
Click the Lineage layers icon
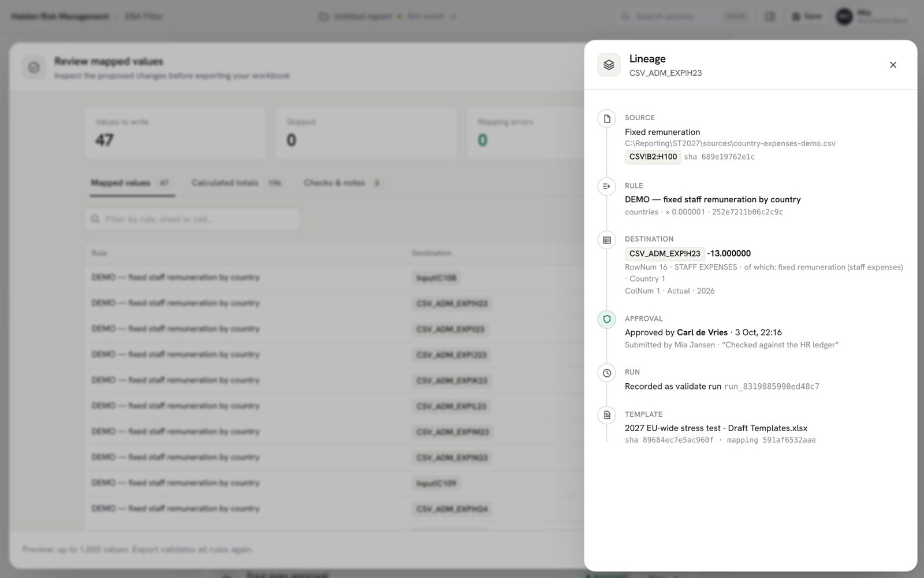coord(609,65)
